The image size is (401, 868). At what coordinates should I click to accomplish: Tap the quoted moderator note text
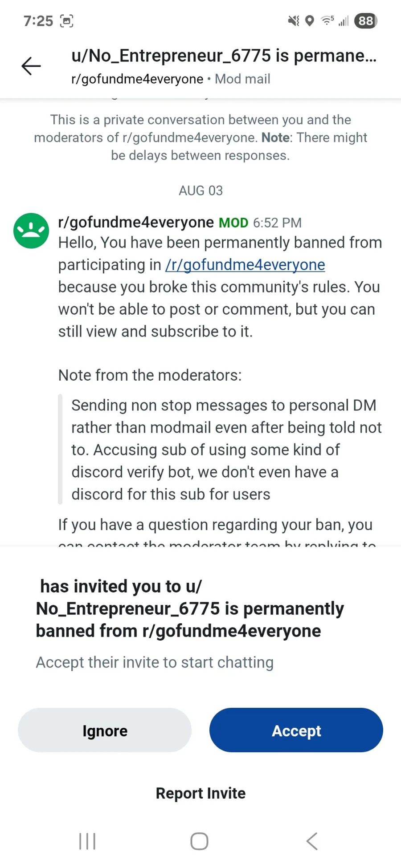click(x=226, y=450)
